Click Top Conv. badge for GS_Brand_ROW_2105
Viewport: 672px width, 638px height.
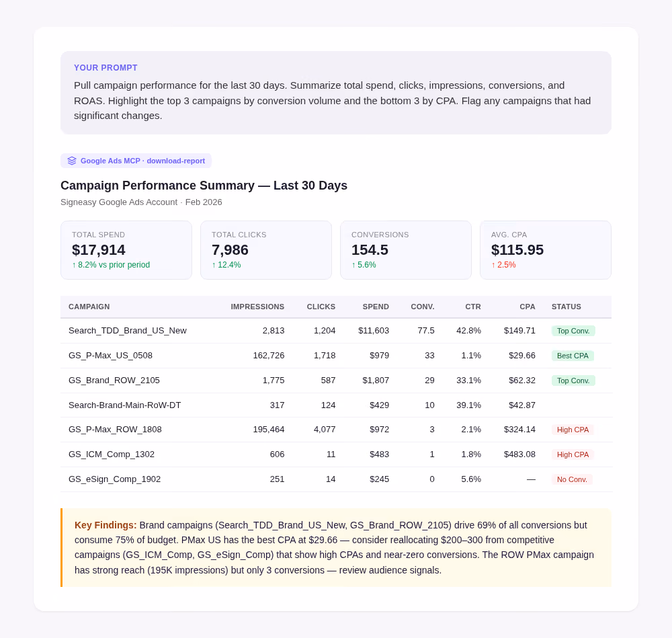573,381
